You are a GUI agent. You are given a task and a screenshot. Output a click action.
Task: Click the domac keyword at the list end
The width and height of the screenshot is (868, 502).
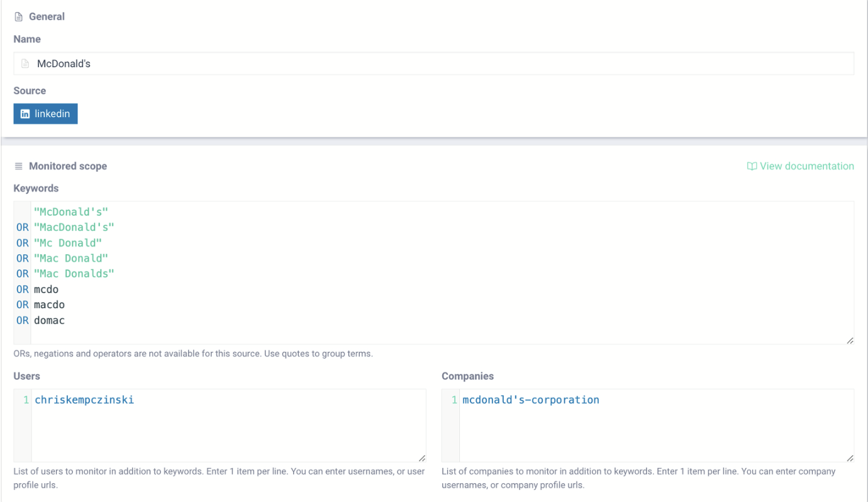pyautogui.click(x=49, y=320)
